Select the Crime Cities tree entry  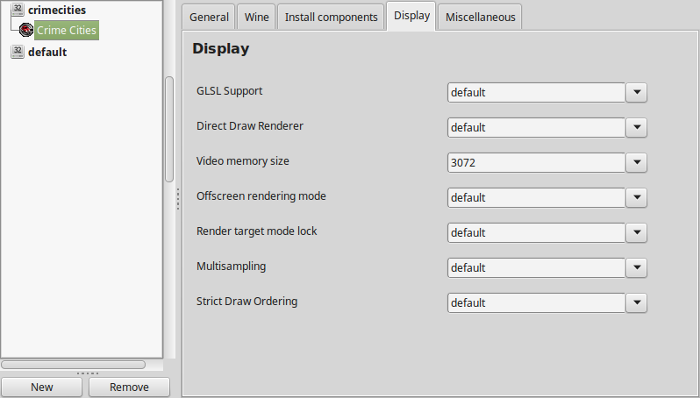point(67,30)
